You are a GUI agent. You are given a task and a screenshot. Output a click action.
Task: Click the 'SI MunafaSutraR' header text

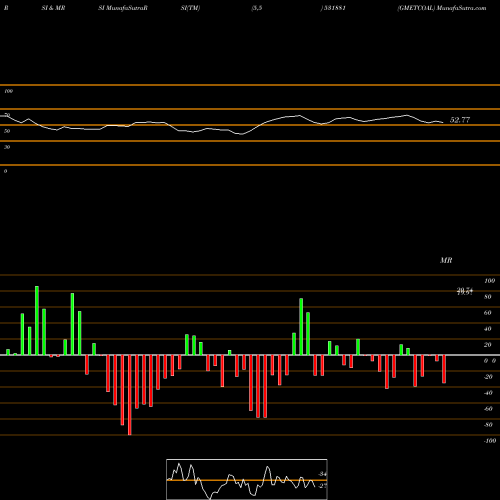tap(123, 8)
